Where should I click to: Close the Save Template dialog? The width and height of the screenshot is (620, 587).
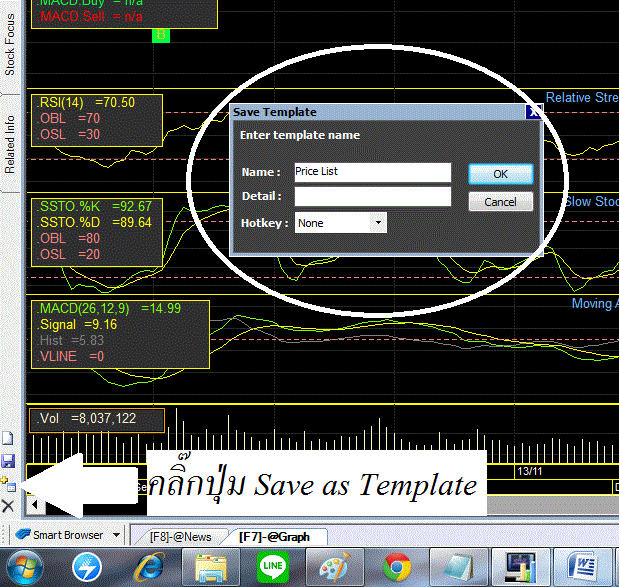(x=533, y=112)
